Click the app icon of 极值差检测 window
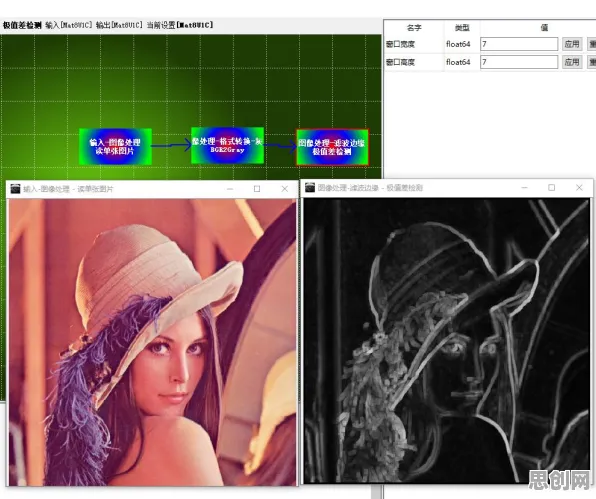596x499 pixels. (310, 187)
